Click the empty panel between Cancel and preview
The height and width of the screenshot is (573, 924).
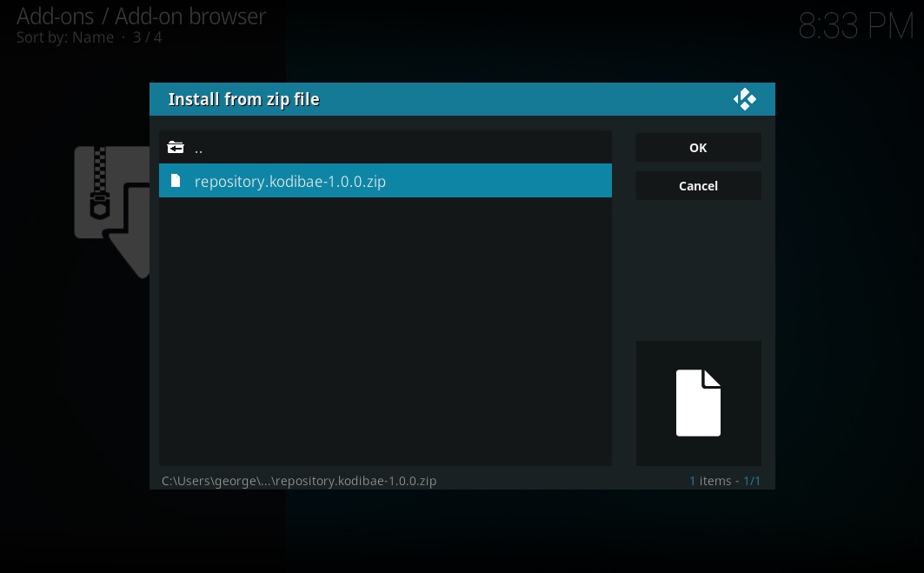[x=698, y=270]
